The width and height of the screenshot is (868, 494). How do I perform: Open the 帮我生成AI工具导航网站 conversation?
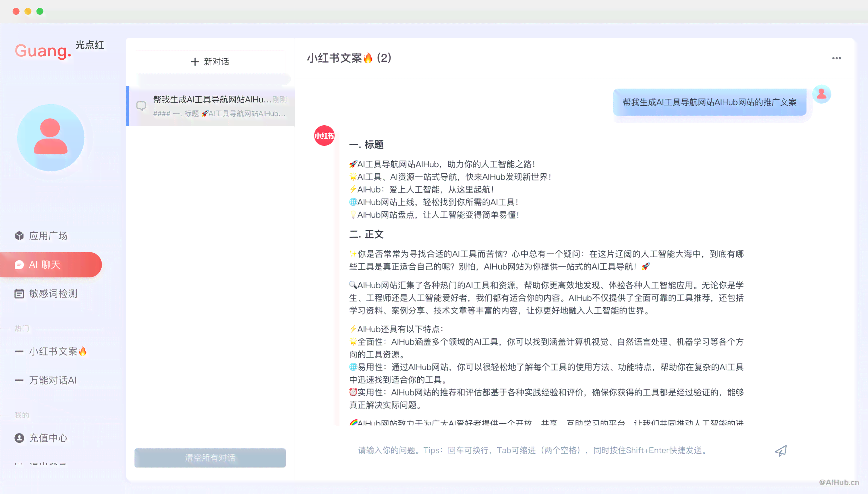(210, 106)
